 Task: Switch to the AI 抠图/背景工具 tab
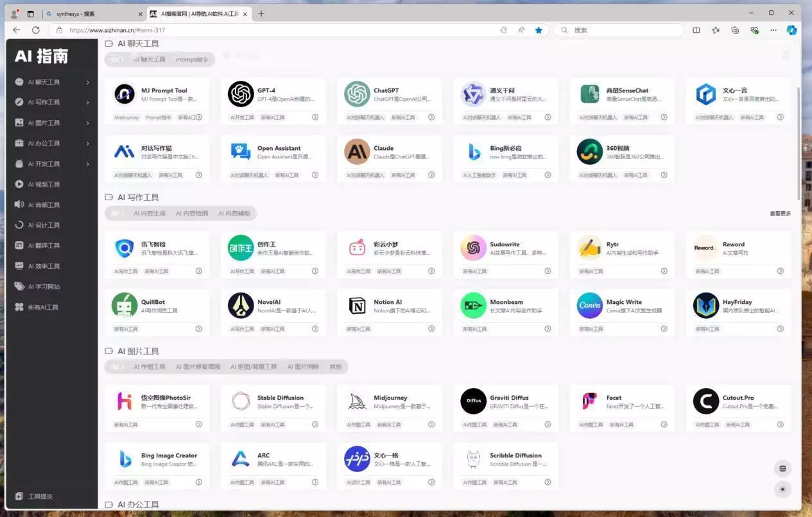point(254,367)
